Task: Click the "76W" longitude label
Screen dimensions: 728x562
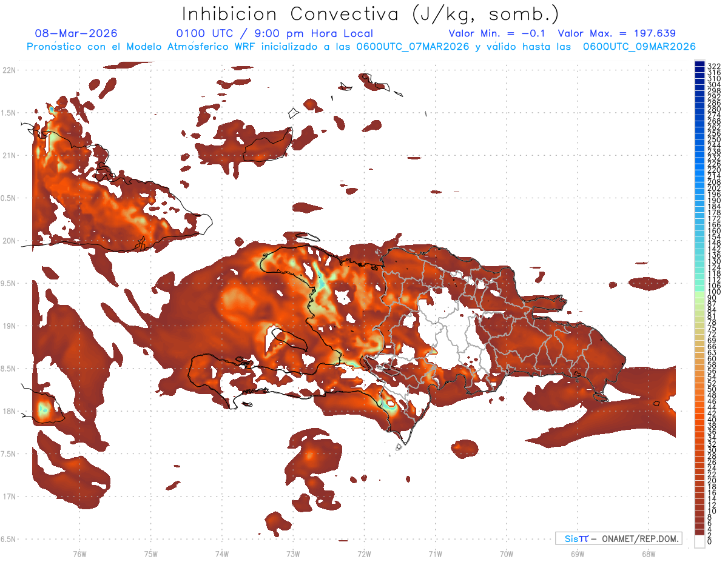Action: pyautogui.click(x=79, y=553)
